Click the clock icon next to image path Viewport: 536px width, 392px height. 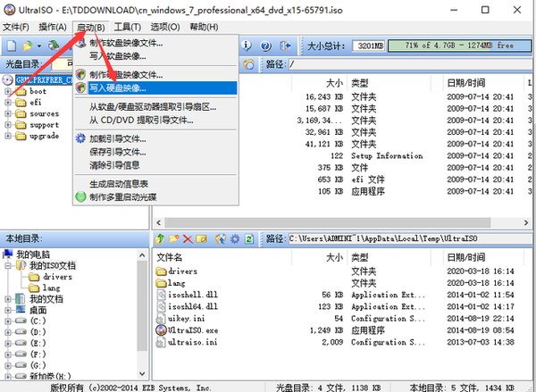point(248,64)
